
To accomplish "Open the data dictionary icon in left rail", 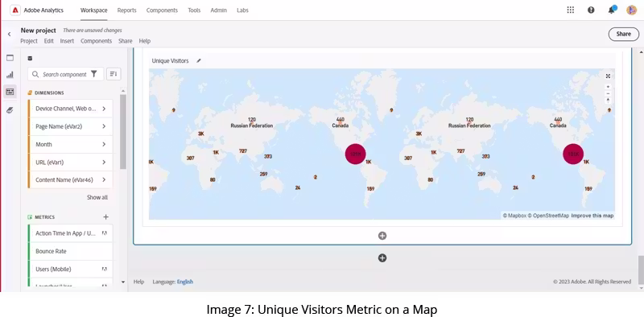I will pos(10,110).
